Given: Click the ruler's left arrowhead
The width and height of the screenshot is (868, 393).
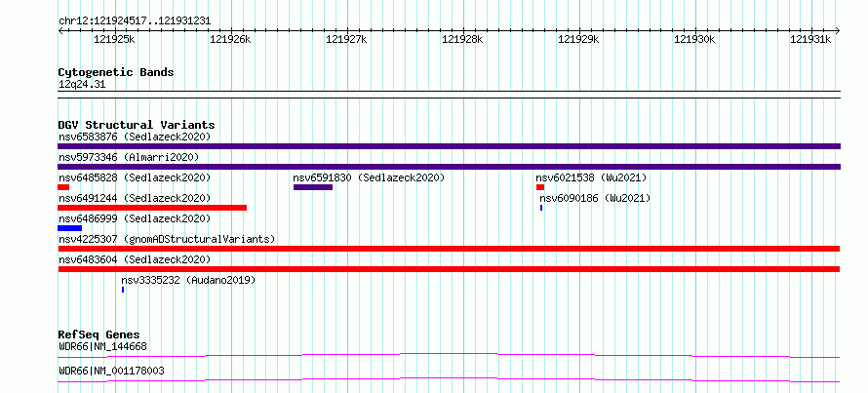Looking at the screenshot, I should pos(60,31).
